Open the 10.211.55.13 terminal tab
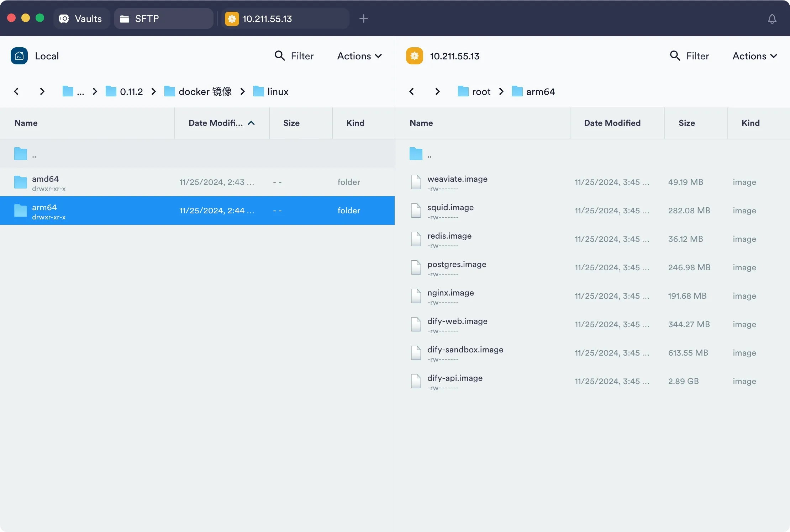The image size is (790, 532). point(285,19)
